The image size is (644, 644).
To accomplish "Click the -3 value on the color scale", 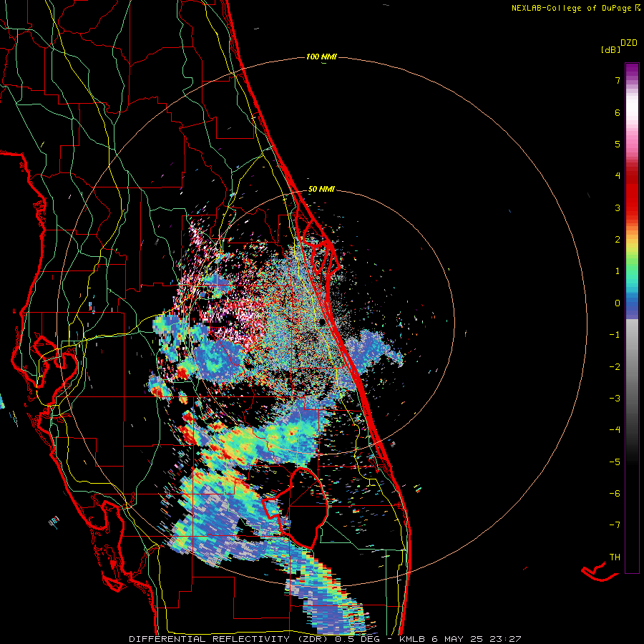I will pyautogui.click(x=615, y=399).
